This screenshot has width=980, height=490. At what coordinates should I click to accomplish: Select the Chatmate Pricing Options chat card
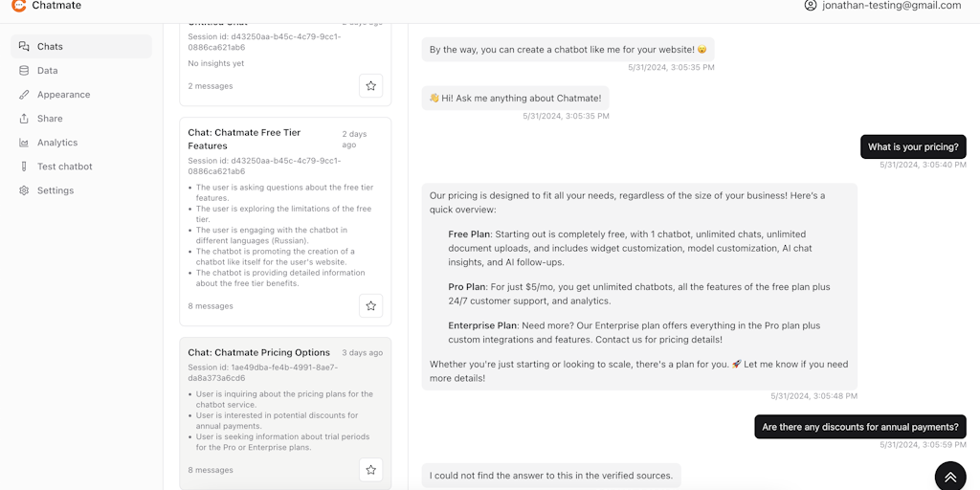coord(258,352)
